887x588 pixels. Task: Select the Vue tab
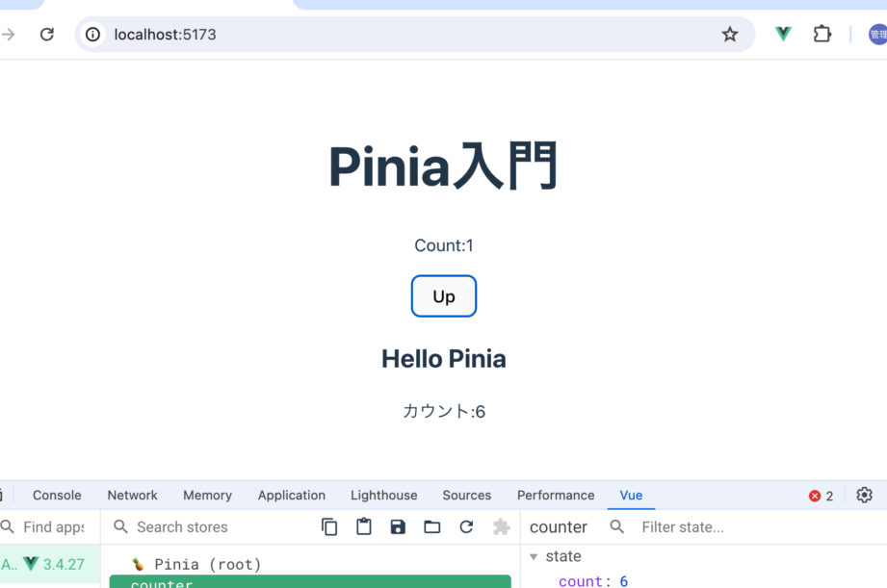tap(632, 496)
